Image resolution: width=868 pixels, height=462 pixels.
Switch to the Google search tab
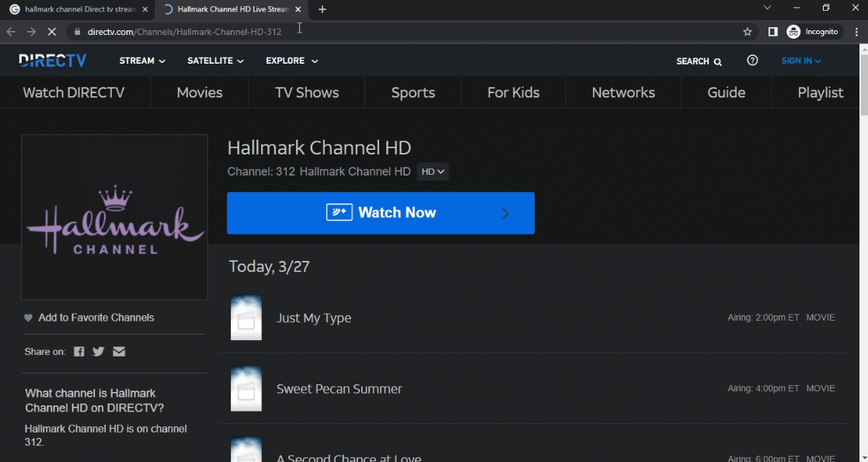(79, 9)
